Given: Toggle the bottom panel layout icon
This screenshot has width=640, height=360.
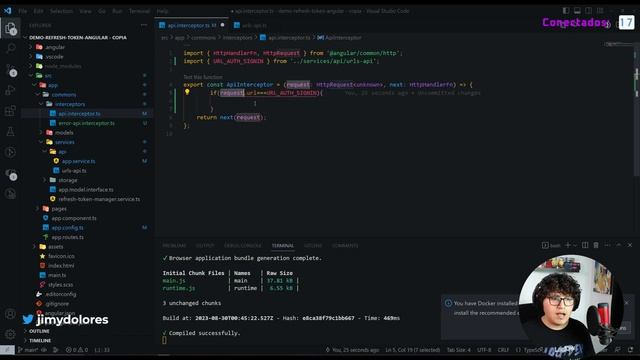Looking at the screenshot, I should [x=577, y=11].
